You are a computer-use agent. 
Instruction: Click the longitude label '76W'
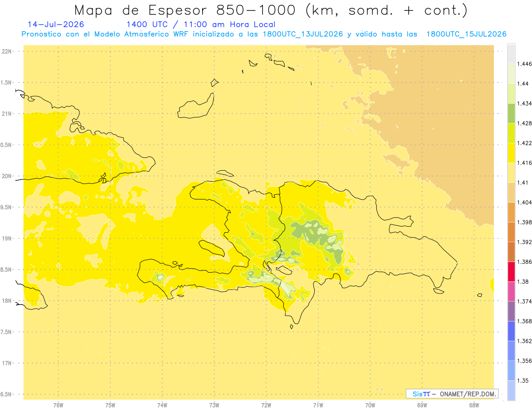(x=58, y=405)
